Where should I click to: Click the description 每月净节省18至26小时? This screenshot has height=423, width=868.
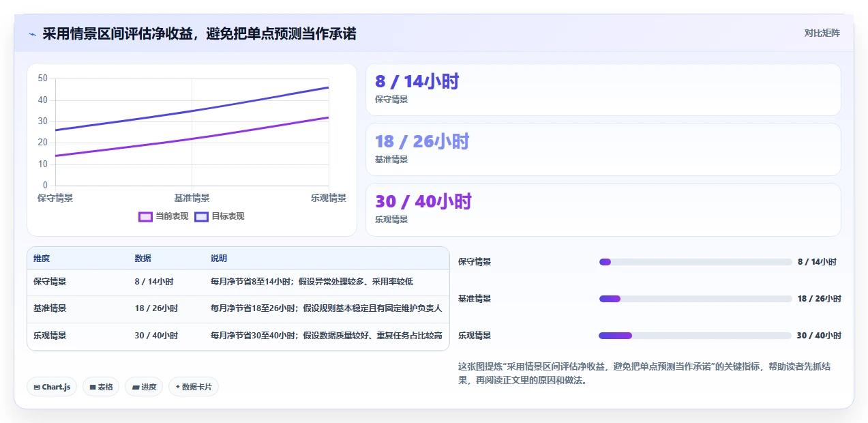click(326, 308)
